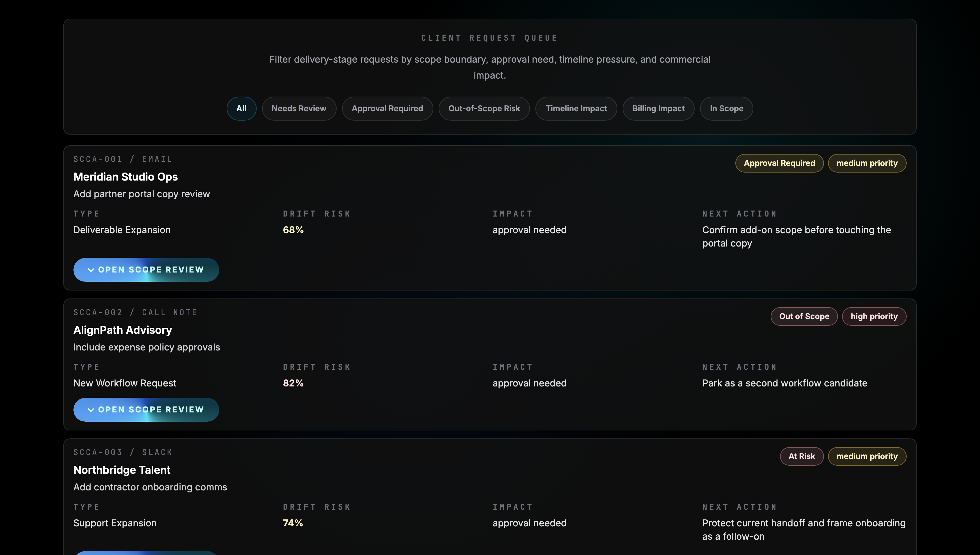
Task: Click 'Protect current handoff' next action text
Action: click(x=803, y=530)
